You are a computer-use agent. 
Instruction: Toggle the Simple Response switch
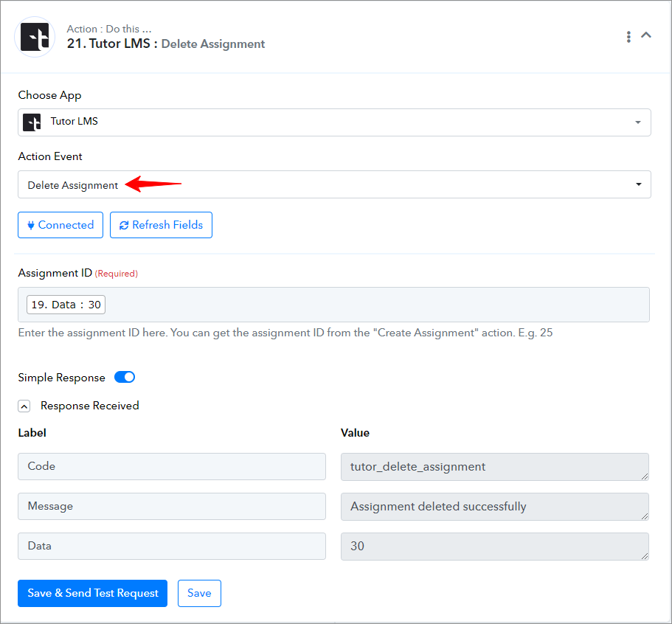125,377
